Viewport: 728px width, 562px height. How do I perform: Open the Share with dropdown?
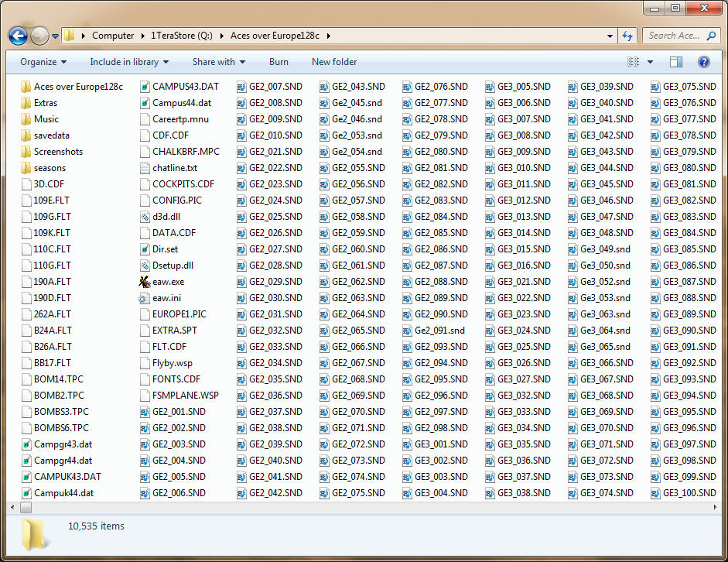point(219,62)
